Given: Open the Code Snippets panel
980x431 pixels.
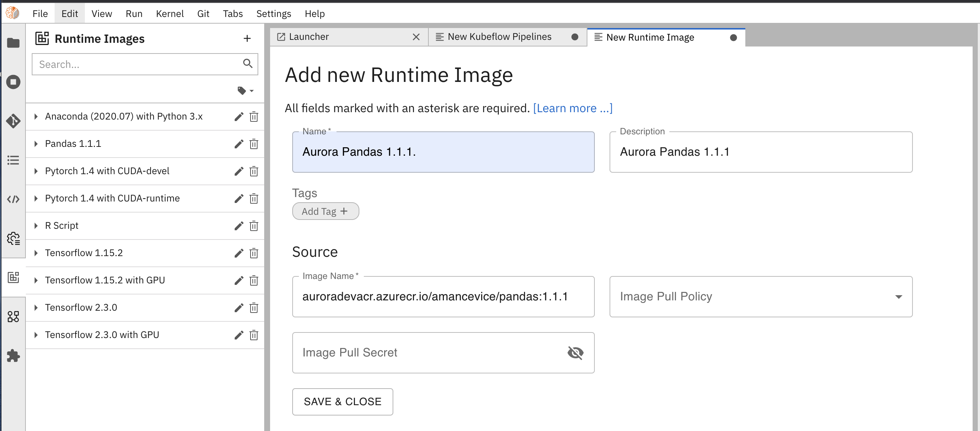Looking at the screenshot, I should pyautogui.click(x=14, y=199).
